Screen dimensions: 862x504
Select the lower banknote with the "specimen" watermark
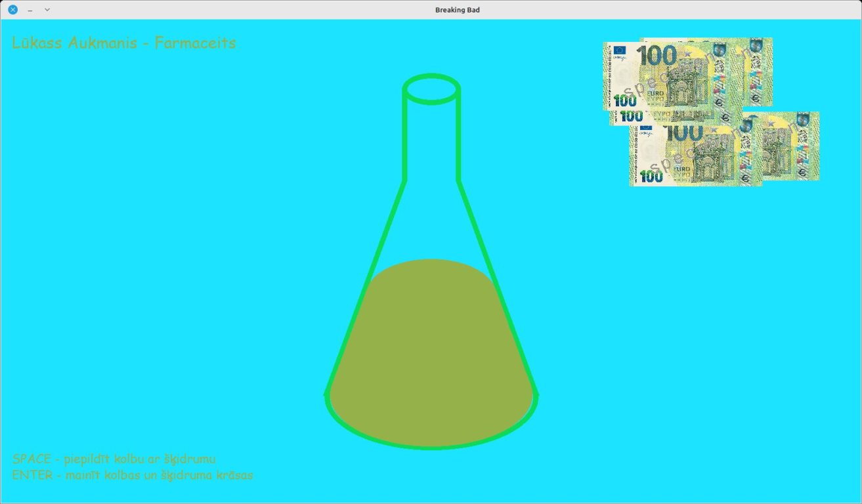pos(696,155)
